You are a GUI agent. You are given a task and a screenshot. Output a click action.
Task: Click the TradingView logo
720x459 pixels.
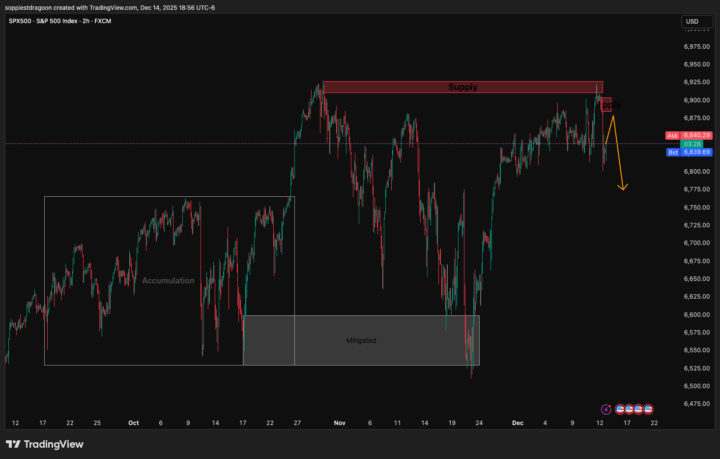point(45,444)
